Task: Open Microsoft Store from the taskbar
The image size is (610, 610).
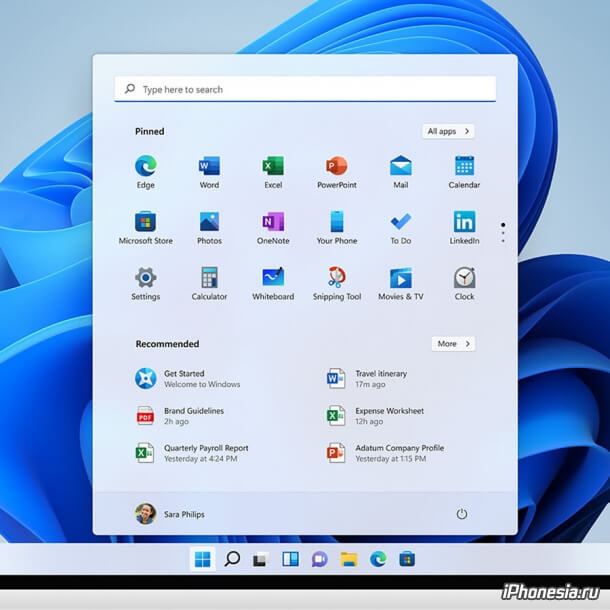Action: pos(407,559)
